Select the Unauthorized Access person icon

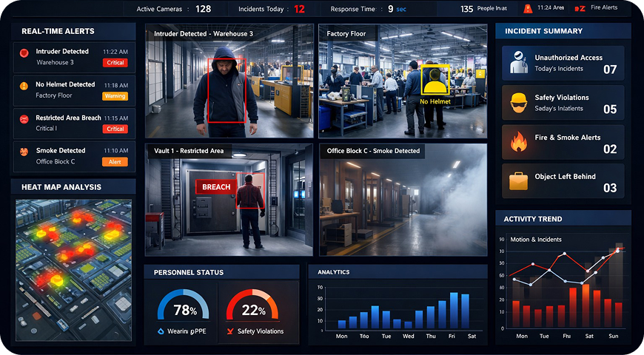518,64
